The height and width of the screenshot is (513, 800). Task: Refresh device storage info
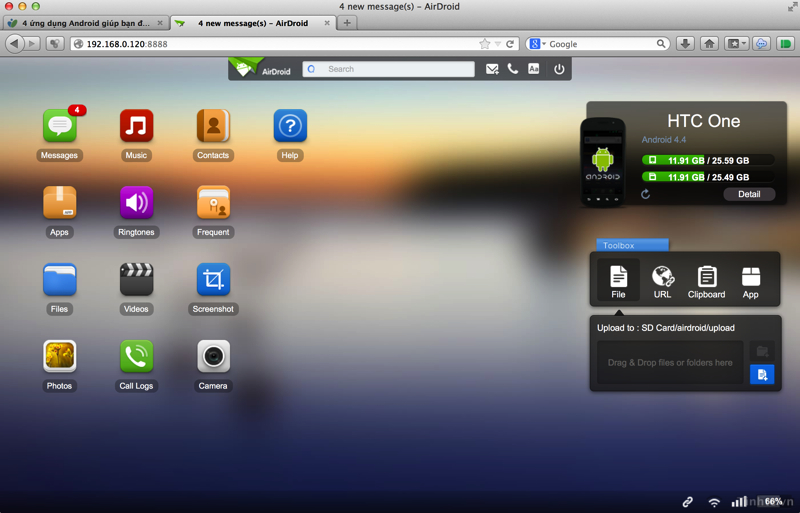[x=645, y=194]
